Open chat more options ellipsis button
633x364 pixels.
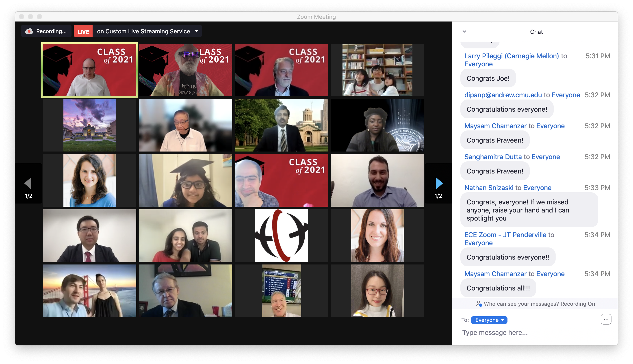(x=606, y=319)
